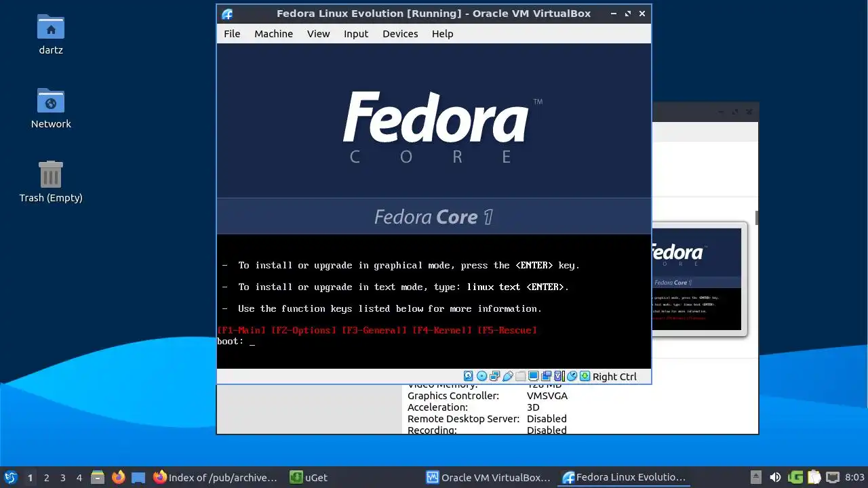Click the mouse integration icon in VM status bar
The width and height of the screenshot is (868, 488).
(x=572, y=376)
